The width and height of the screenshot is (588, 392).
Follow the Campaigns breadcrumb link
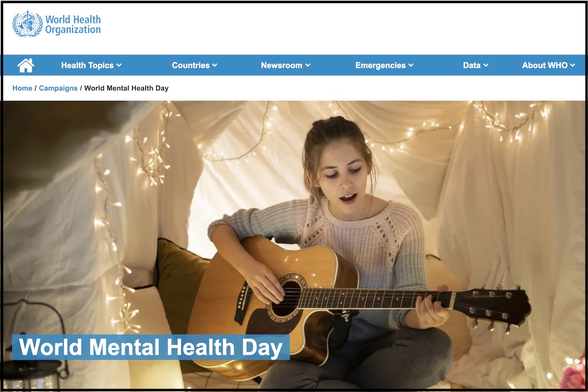[x=58, y=88]
